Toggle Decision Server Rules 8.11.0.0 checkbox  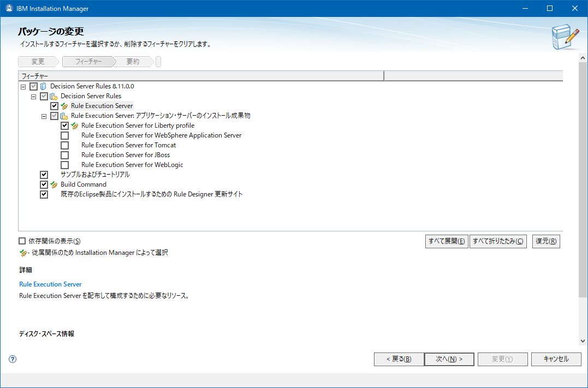click(33, 86)
